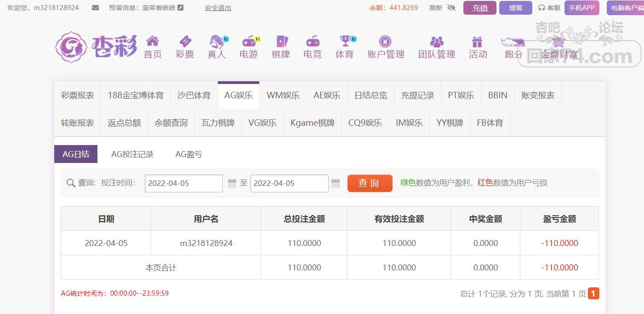Click the 本页合计 totals row label
Viewport: 644px width, 314px height.
161,268
